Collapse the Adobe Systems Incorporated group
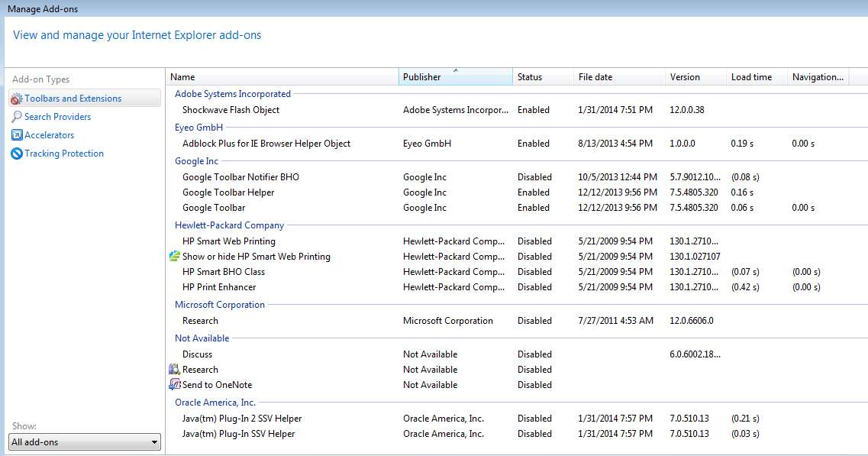This screenshot has height=456, width=868. click(233, 94)
